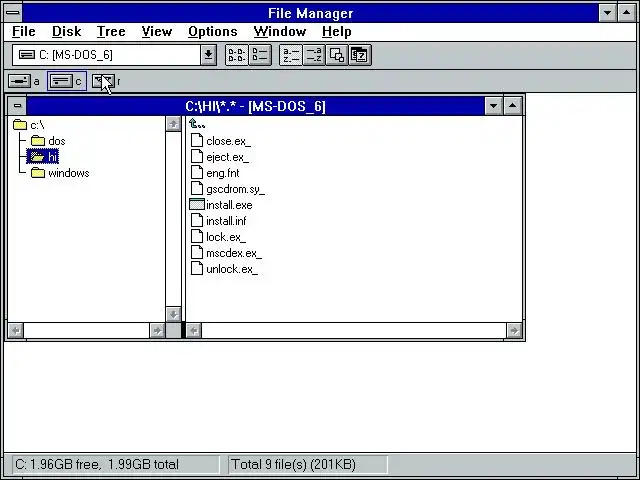Go up to parent directory arrow
The height and width of the screenshot is (480, 640).
click(197, 124)
